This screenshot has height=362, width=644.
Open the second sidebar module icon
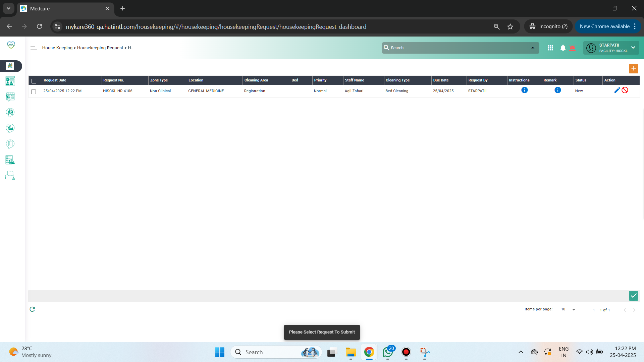(10, 81)
